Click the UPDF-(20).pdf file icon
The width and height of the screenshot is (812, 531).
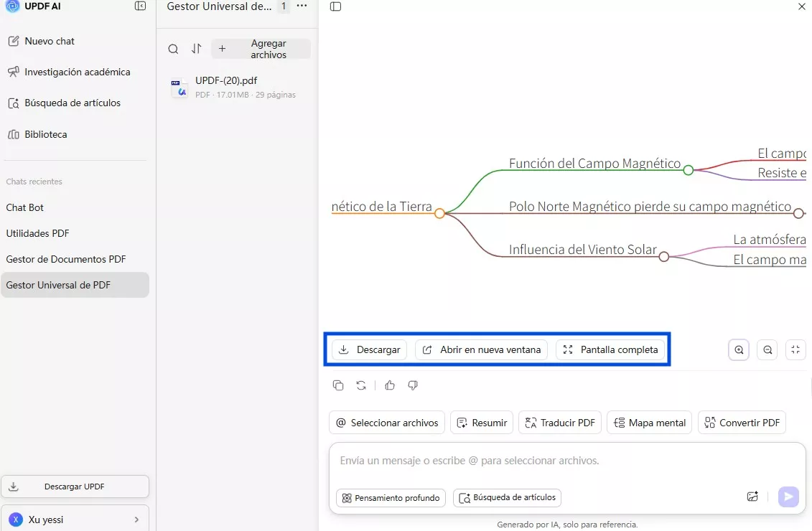(179, 88)
